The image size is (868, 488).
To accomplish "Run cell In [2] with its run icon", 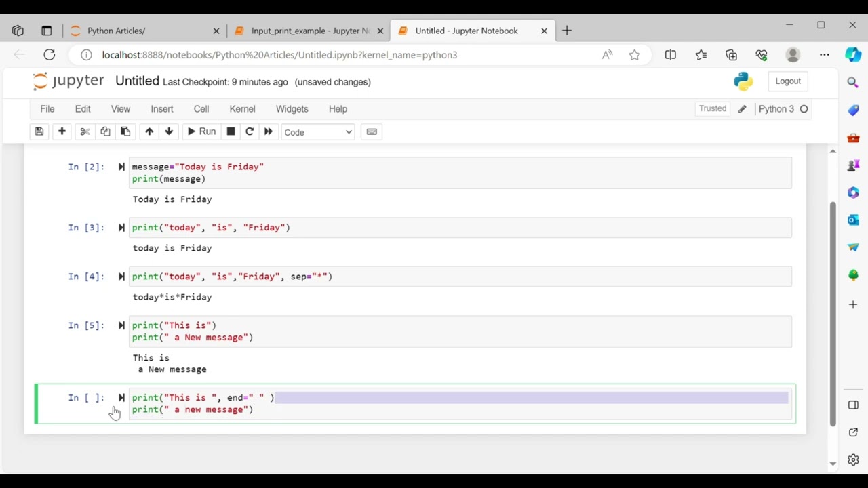I will point(121,167).
